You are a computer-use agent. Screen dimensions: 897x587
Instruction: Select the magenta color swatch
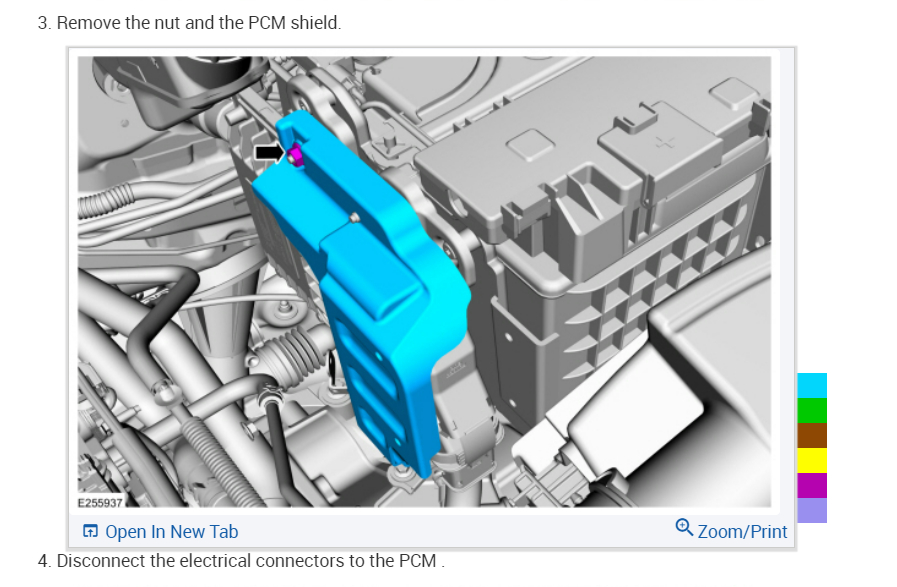(x=812, y=485)
